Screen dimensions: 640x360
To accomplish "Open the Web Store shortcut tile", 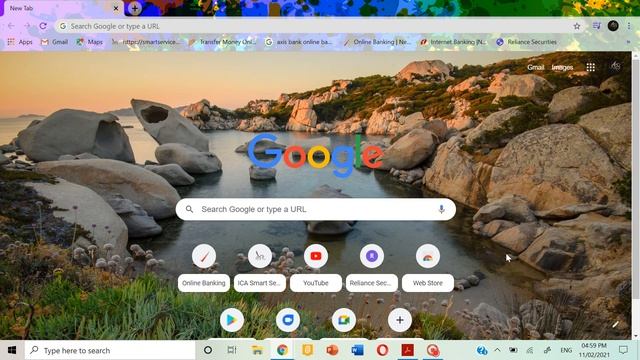I will click(427, 267).
